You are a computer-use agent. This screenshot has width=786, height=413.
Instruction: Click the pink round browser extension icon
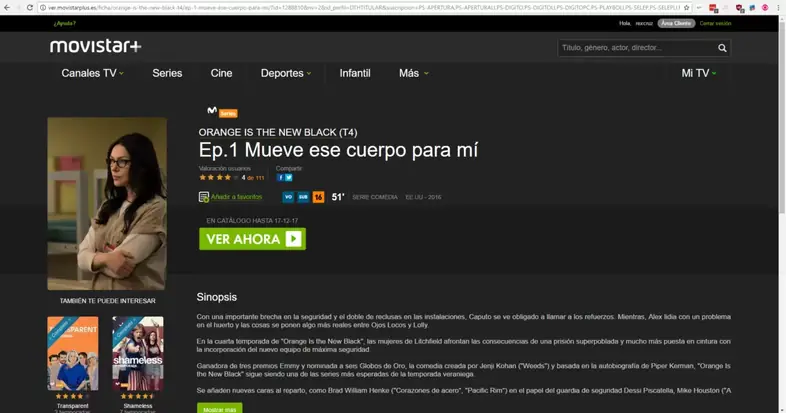[x=765, y=8]
